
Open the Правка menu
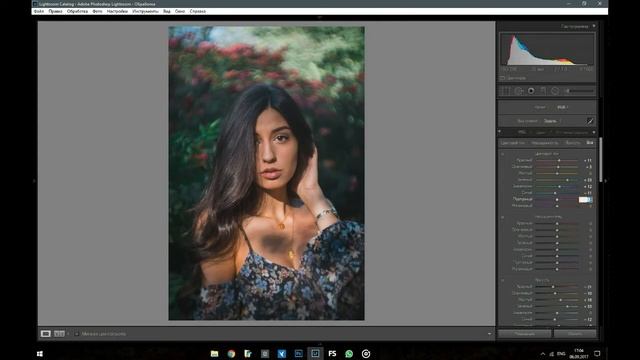[x=56, y=11]
